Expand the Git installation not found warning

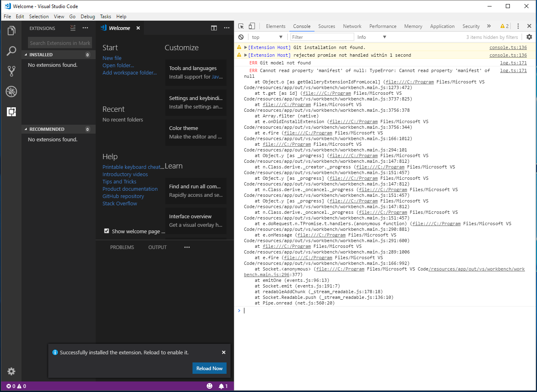(x=245, y=47)
